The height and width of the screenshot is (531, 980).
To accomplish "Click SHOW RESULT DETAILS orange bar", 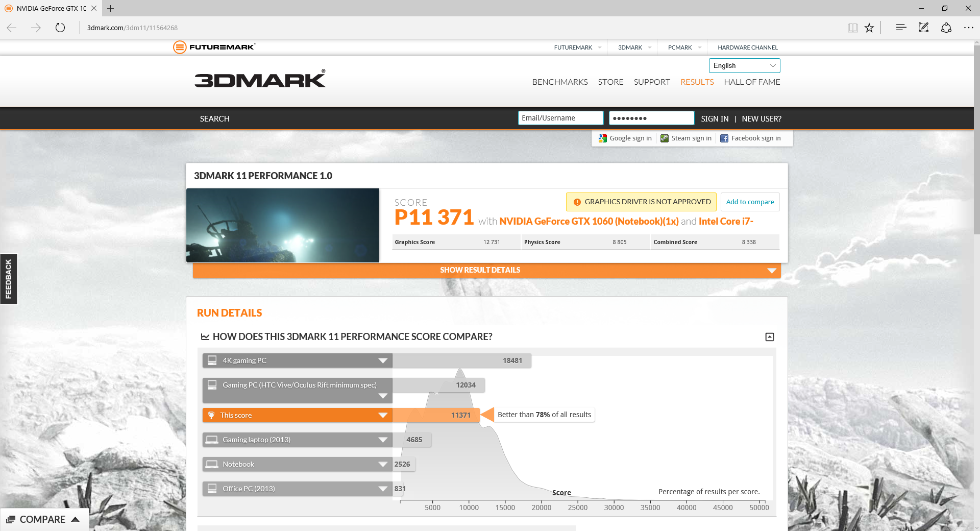I will [487, 270].
